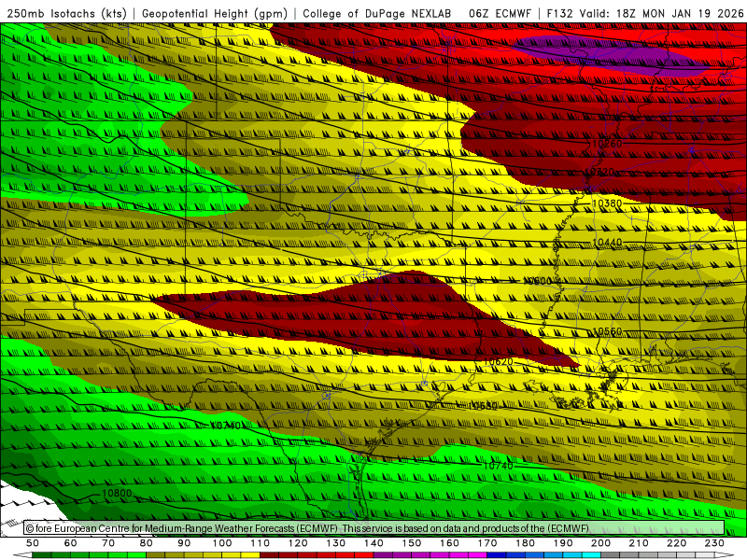Click the ECMWF copyright notice banner

(x=374, y=528)
